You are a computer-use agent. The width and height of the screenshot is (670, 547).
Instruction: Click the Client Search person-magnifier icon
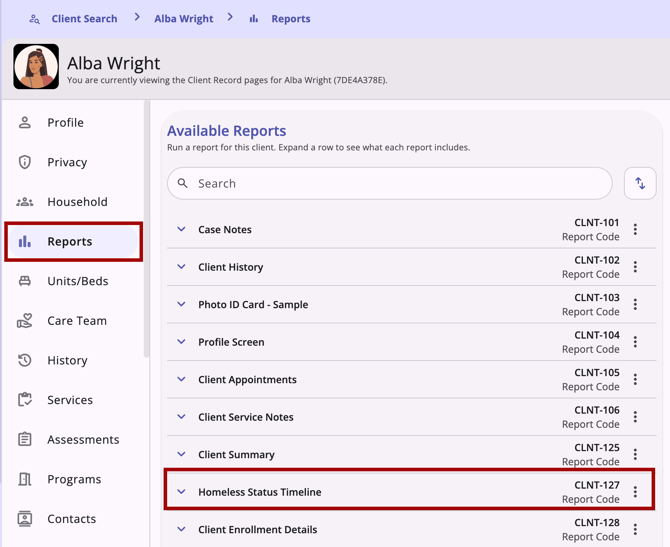pos(34,19)
